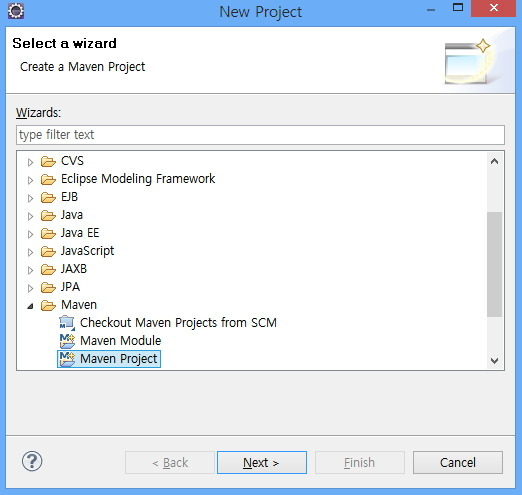The image size is (522, 495).
Task: Click the JAXB folder icon
Action: (48, 270)
